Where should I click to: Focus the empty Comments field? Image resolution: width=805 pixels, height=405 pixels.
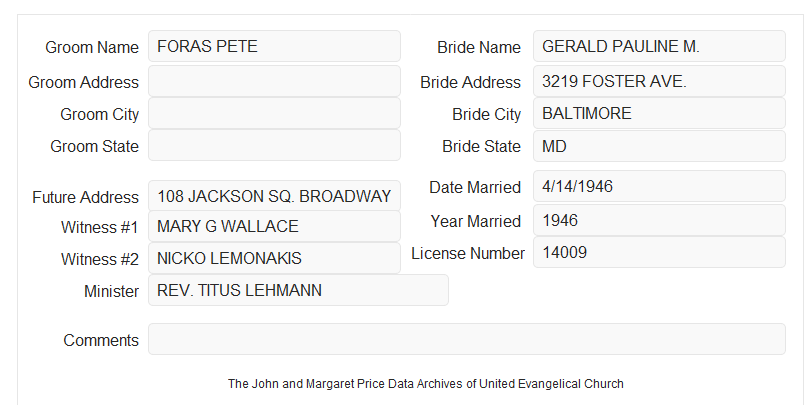click(x=467, y=339)
